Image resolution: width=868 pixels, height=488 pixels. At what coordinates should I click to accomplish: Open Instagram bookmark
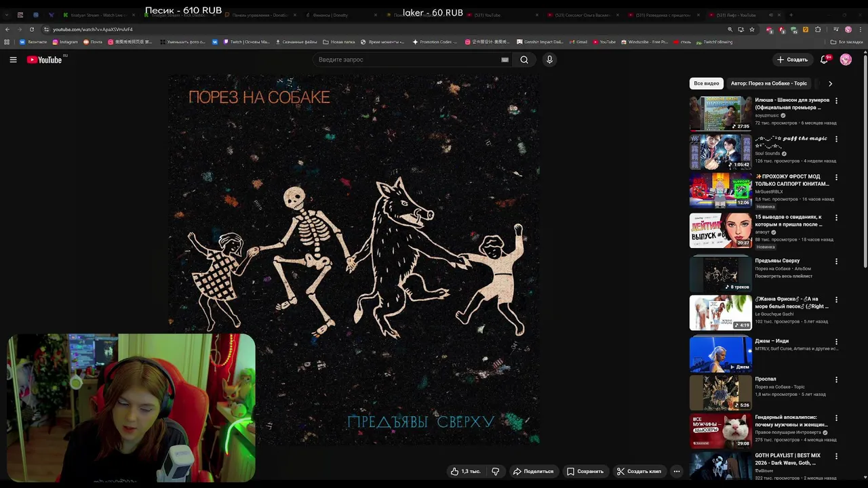tap(65, 42)
